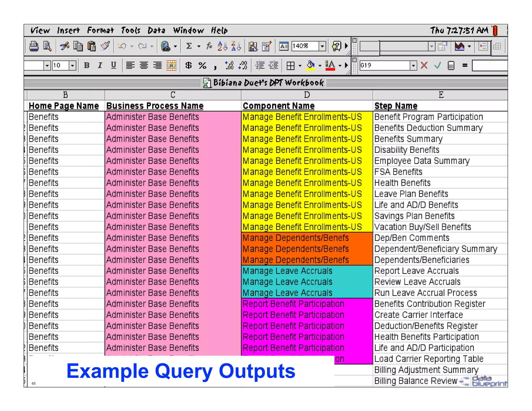The width and height of the screenshot is (532, 411).
Task: Open the Paste Function fx icon
Action: 209,46
